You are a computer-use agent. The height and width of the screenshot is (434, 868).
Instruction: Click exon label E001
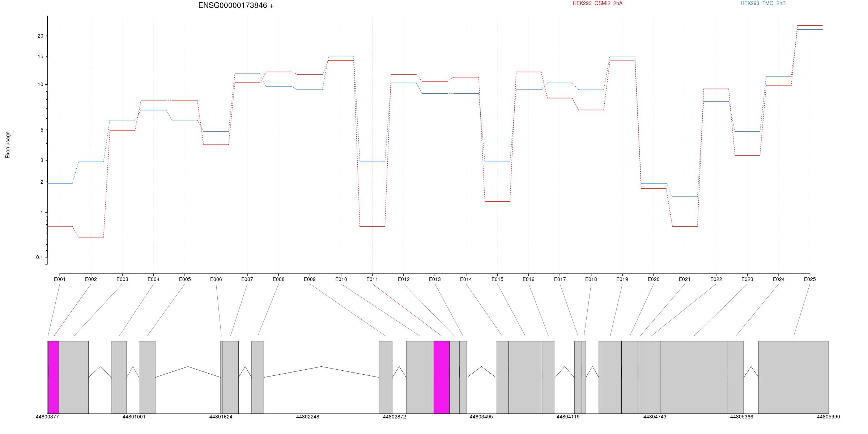60,279
